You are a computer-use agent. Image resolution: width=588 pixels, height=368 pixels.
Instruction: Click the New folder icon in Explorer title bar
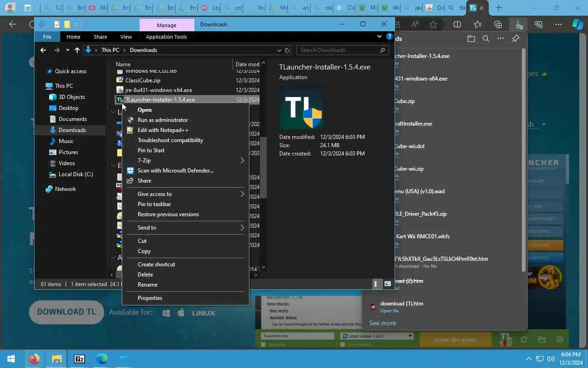[67, 24]
